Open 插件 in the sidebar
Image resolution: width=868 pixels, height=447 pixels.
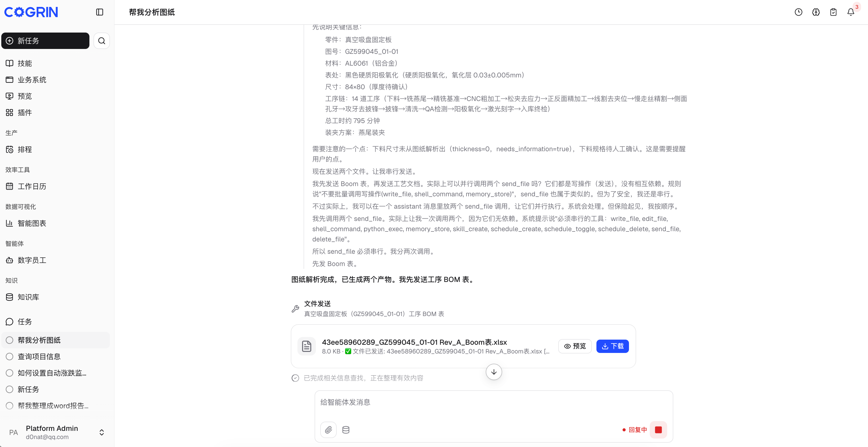pos(56,113)
